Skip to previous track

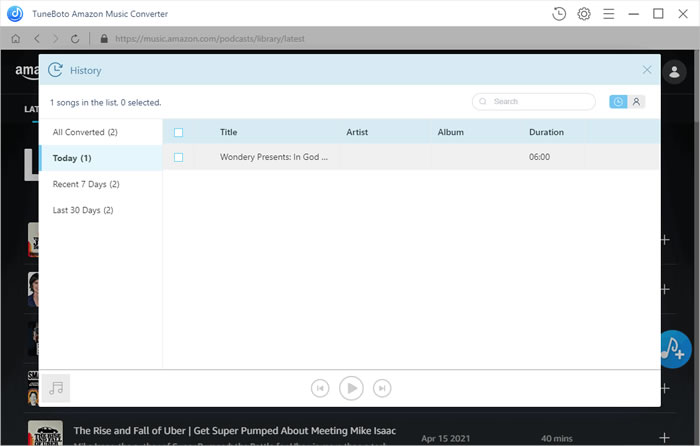point(320,388)
